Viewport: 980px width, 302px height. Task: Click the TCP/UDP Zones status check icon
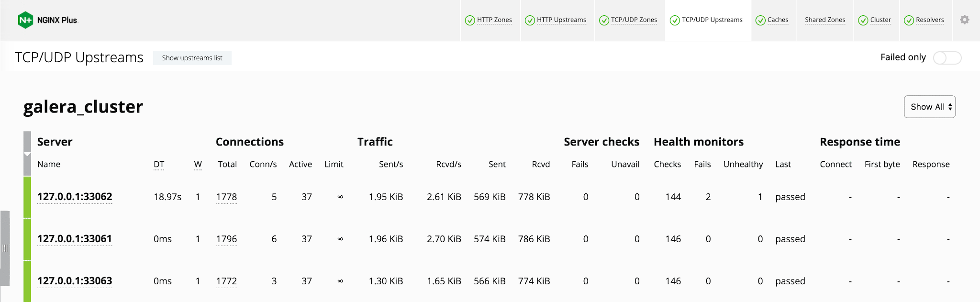(x=604, y=20)
